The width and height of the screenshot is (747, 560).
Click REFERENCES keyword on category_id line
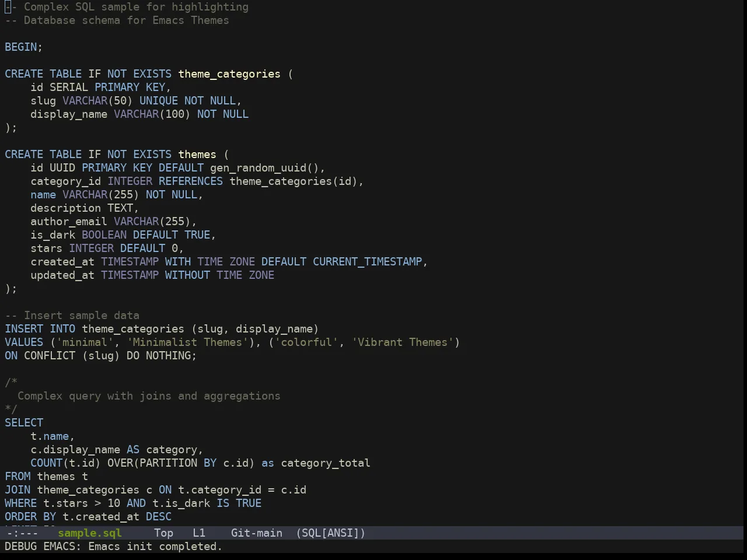tap(191, 181)
